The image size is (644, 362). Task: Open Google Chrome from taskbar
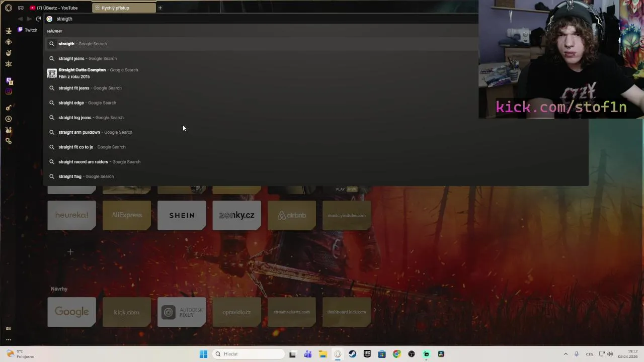[397, 354]
